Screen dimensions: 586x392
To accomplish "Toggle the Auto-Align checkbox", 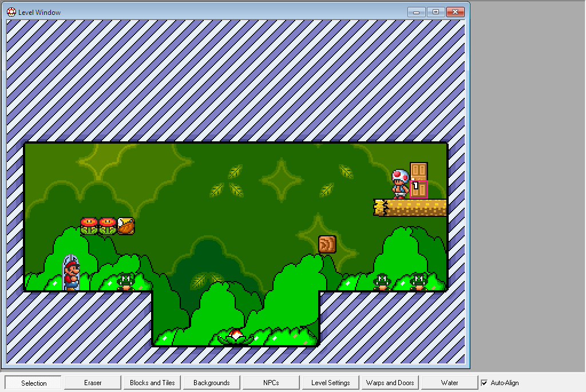I will click(484, 383).
